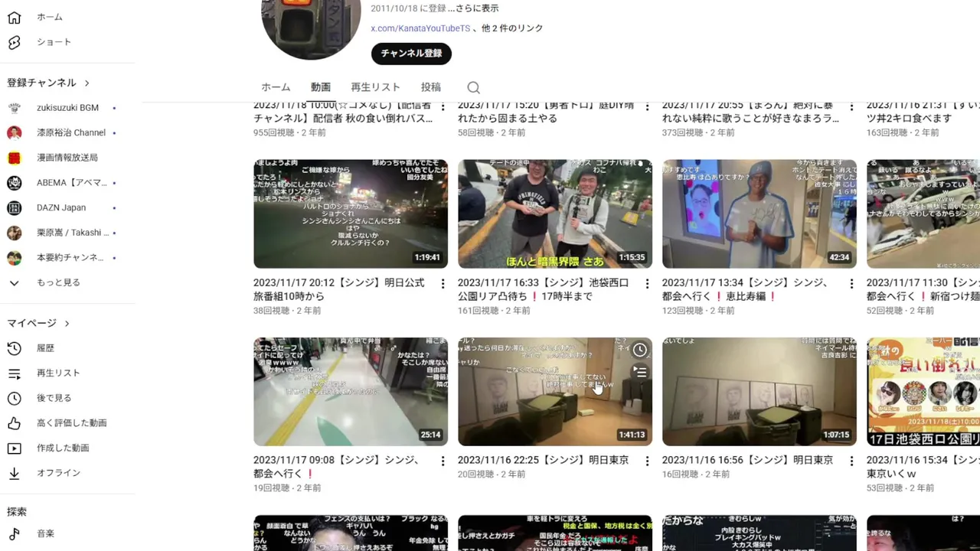Open the 'Created videos' play icon

[x=14, y=448]
